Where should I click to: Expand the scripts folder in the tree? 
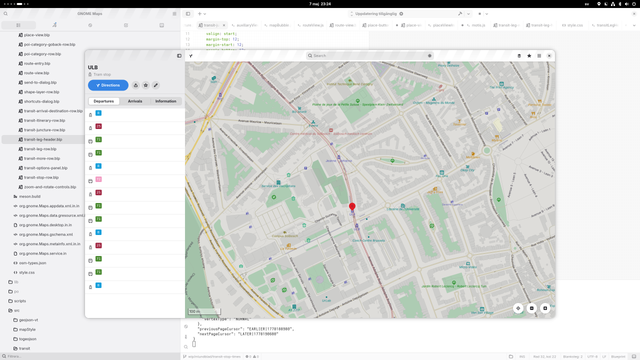click(20, 301)
